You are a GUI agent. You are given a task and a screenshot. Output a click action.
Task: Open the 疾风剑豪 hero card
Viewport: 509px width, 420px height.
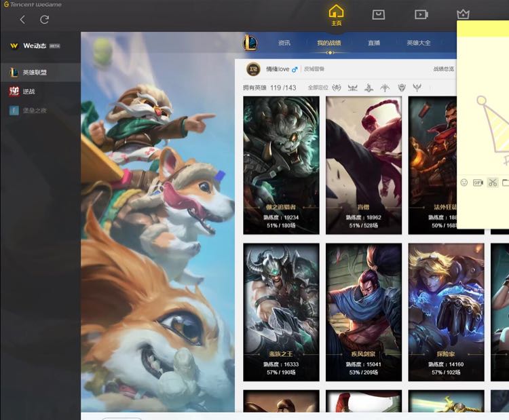(x=364, y=311)
